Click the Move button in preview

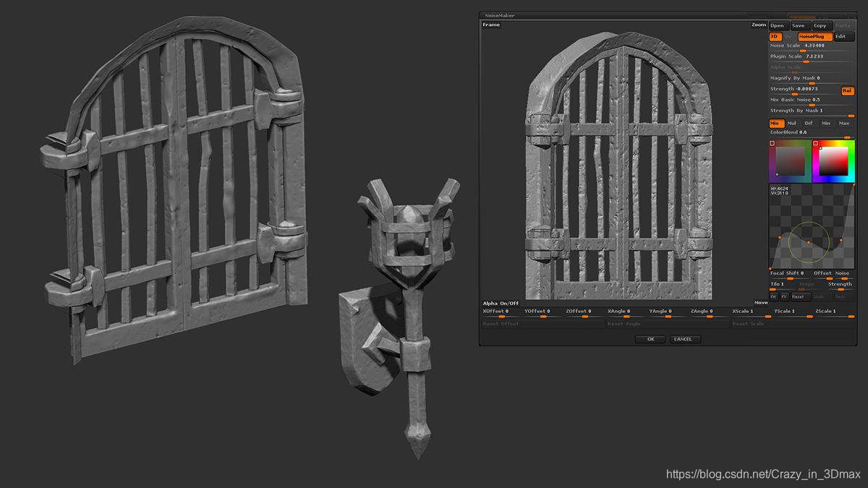click(x=760, y=303)
